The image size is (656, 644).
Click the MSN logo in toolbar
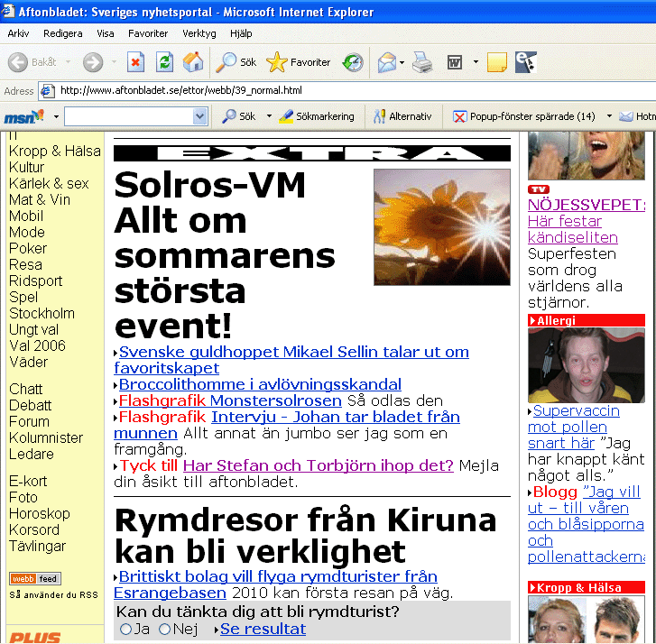click(x=23, y=116)
